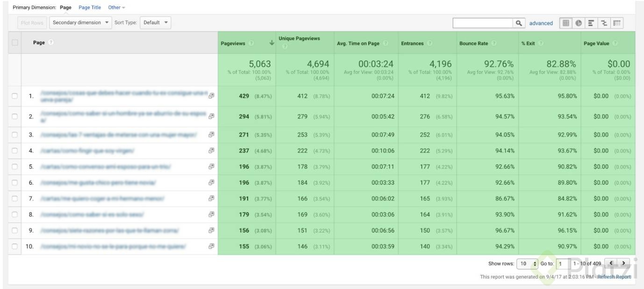This screenshot has width=644, height=289.
Task: Open the advanced filter link
Action: coord(541,23)
